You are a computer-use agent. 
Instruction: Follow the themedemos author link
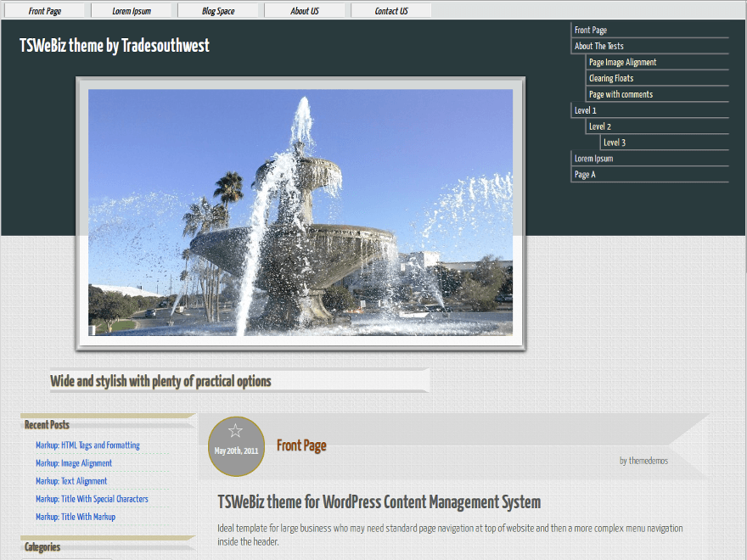click(647, 461)
